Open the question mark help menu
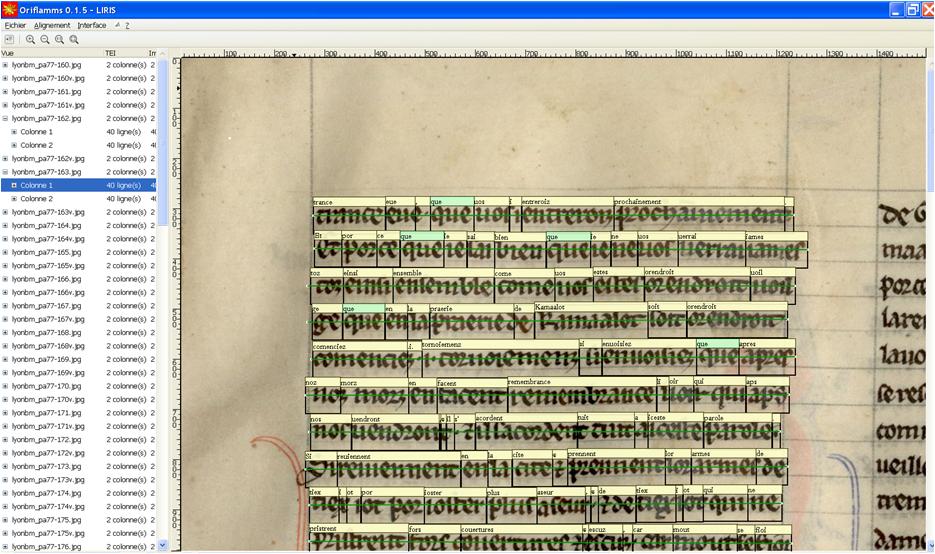 (127, 25)
